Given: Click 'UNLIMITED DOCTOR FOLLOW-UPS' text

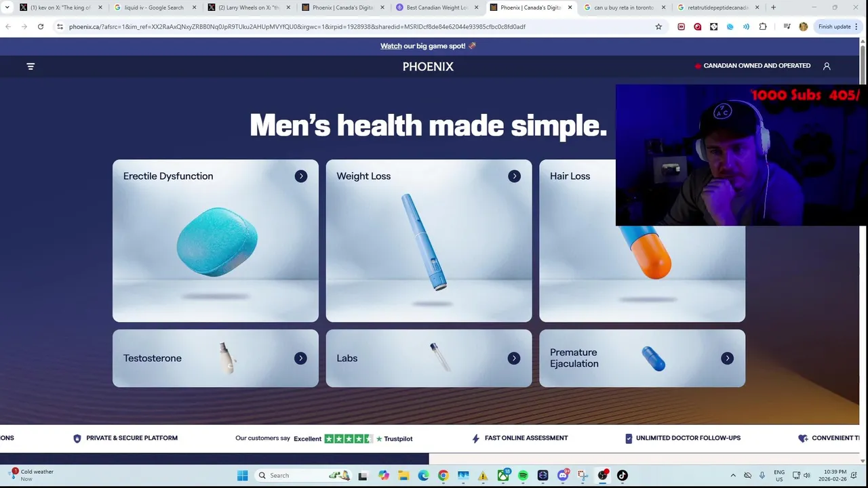Looking at the screenshot, I should (688, 438).
